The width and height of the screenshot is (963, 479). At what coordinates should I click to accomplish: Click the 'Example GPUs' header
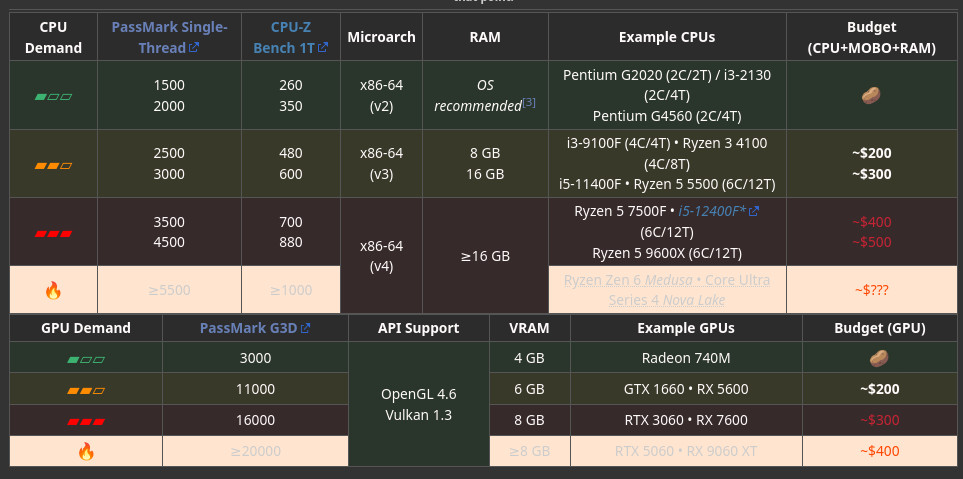(x=686, y=328)
